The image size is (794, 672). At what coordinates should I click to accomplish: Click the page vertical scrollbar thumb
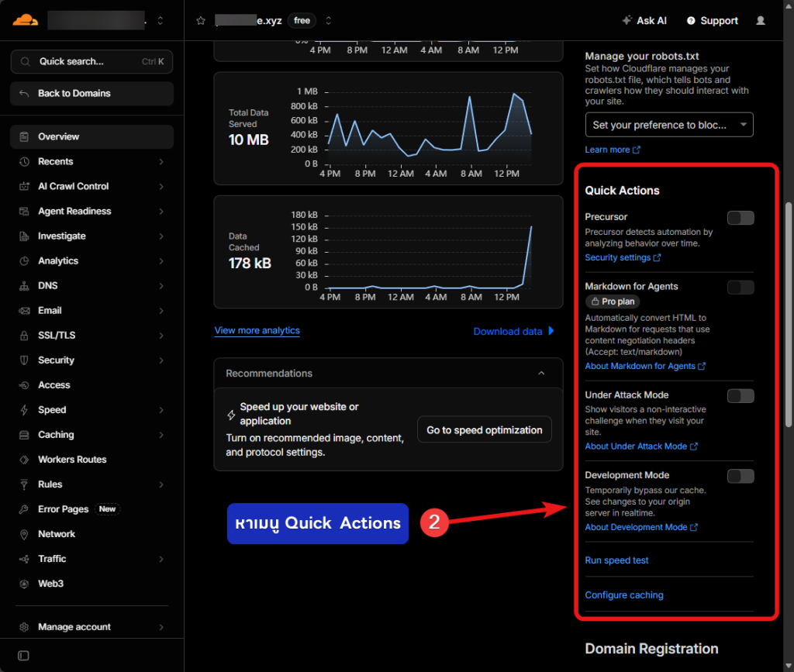point(788,315)
